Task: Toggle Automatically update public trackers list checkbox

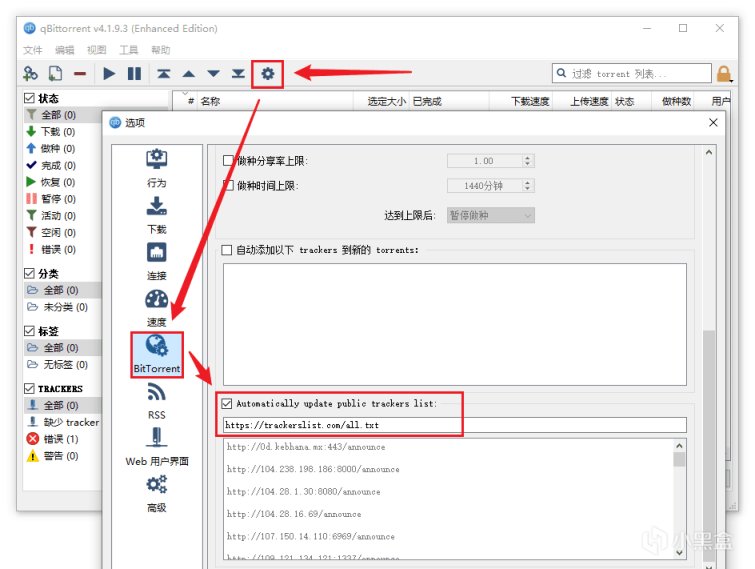Action: [227, 403]
